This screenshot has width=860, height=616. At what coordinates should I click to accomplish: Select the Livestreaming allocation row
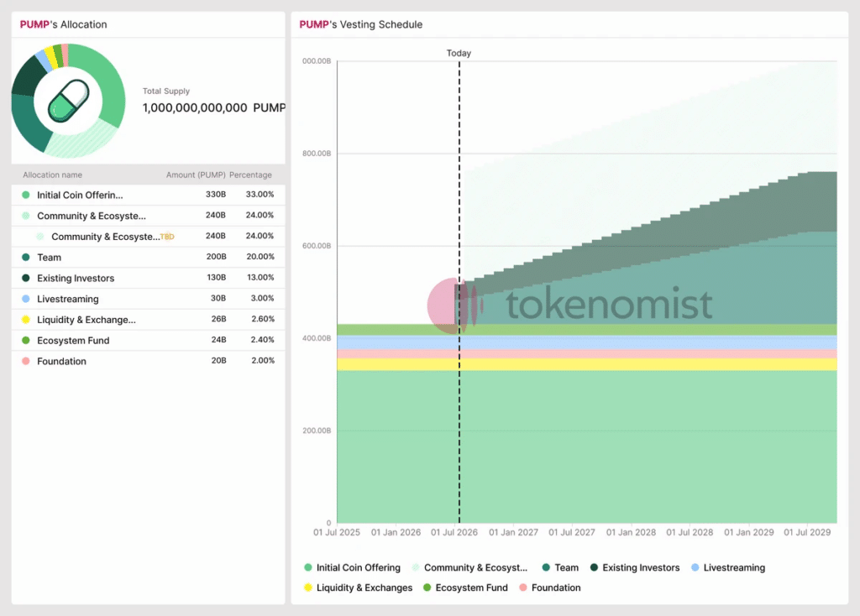coord(148,299)
